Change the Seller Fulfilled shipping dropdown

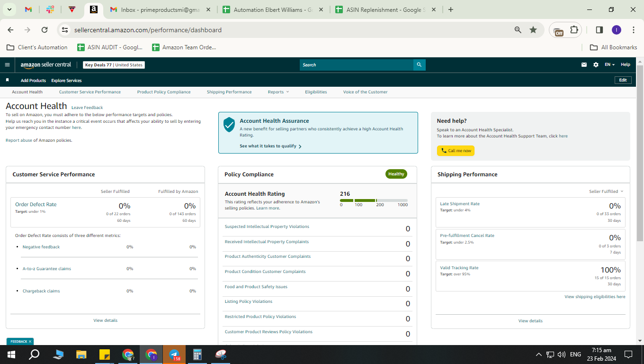click(x=606, y=191)
